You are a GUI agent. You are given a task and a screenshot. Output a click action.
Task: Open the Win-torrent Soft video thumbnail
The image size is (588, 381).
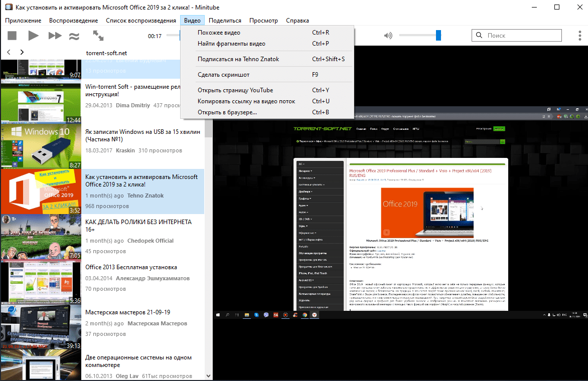(x=41, y=101)
